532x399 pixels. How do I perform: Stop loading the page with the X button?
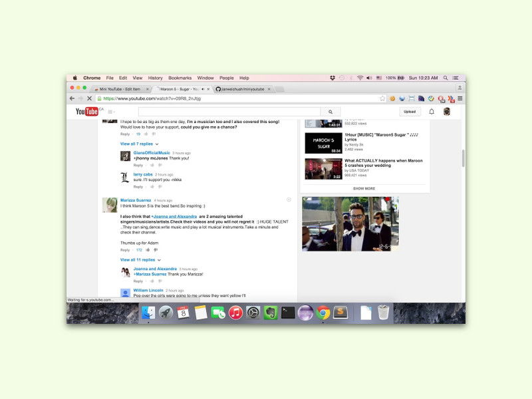(89, 98)
